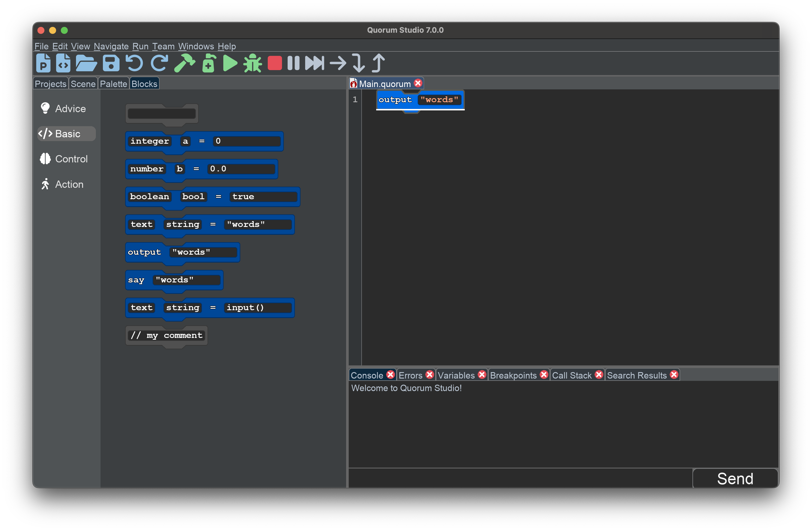Switch to the Blocks tab
This screenshot has height=531, width=812.
[144, 84]
